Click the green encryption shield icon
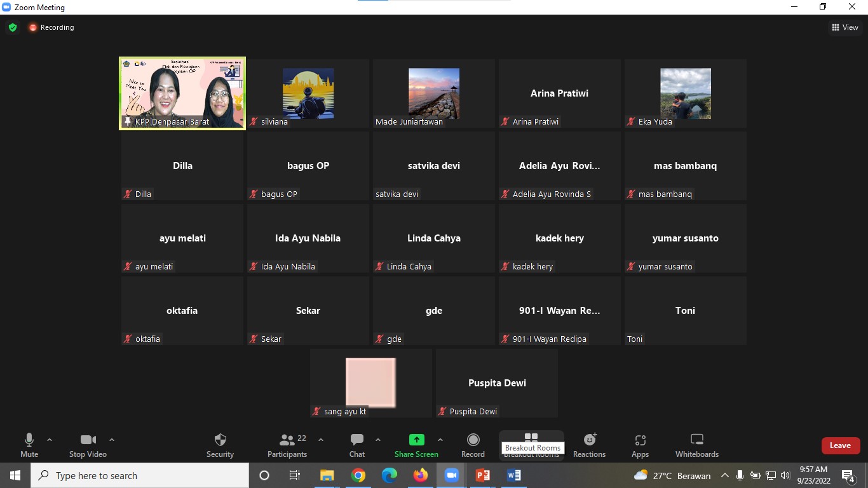The width and height of the screenshot is (868, 488). click(x=13, y=27)
